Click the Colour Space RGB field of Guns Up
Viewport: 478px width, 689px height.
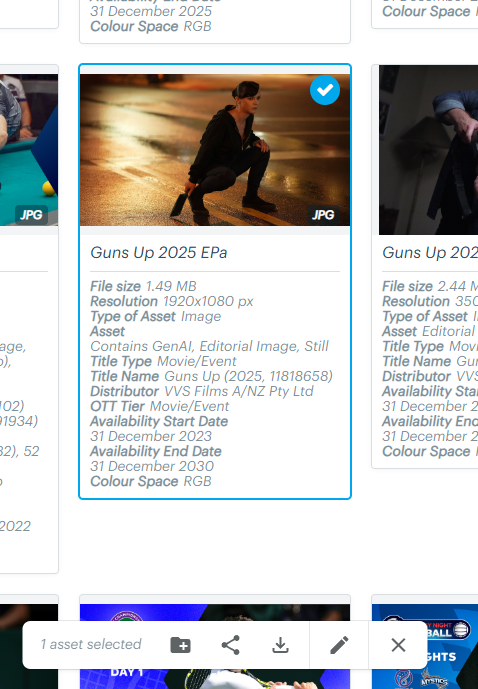click(x=151, y=481)
